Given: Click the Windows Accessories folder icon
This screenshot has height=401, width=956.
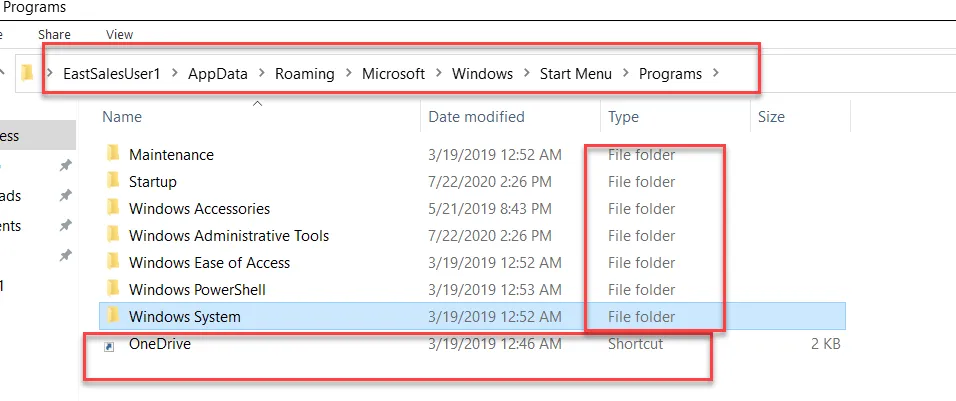Looking at the screenshot, I should pos(111,209).
